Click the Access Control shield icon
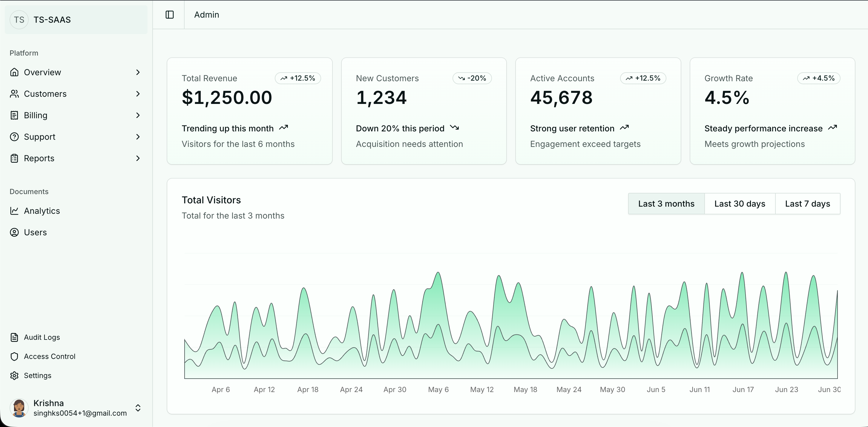868x427 pixels. (x=14, y=356)
